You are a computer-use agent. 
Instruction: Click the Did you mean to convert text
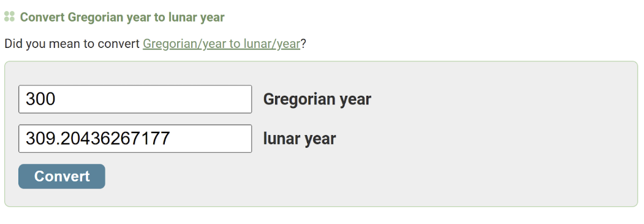pos(72,44)
